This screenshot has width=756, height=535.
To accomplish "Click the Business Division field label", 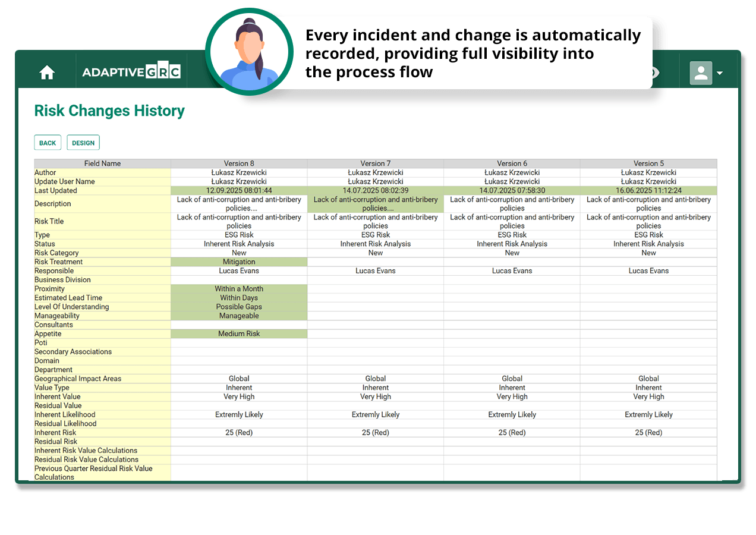I will pyautogui.click(x=62, y=280).
